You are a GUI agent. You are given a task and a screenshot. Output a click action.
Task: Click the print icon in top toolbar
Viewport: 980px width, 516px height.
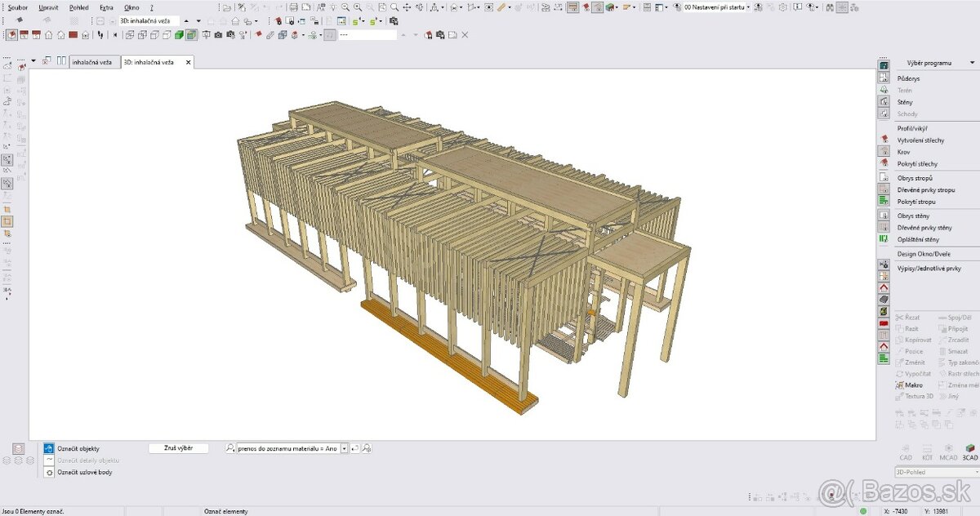point(293,7)
